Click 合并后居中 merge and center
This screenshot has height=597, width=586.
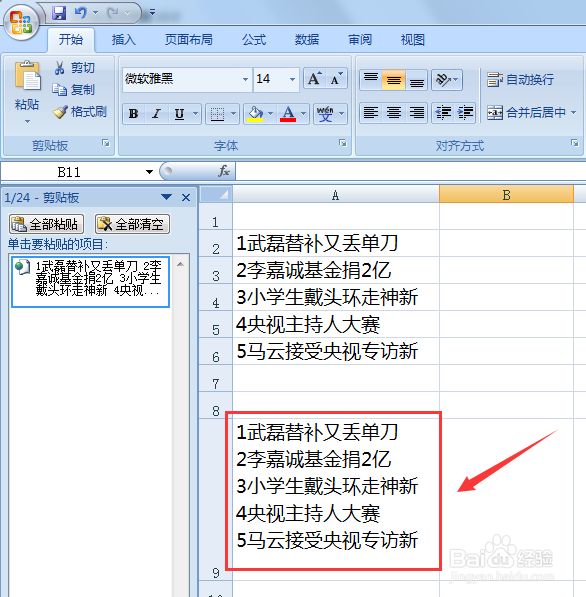(x=526, y=112)
